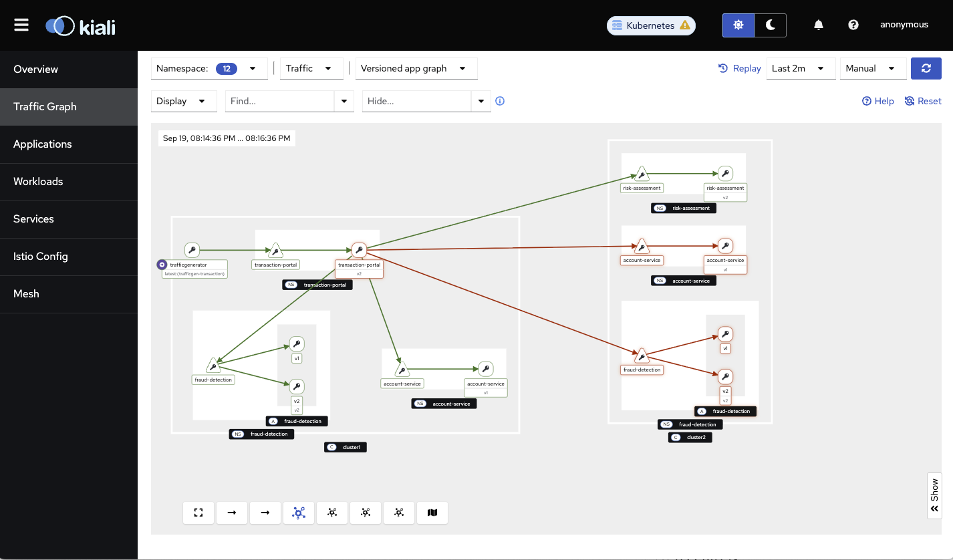
Task: Click the Replay link
Action: click(740, 68)
